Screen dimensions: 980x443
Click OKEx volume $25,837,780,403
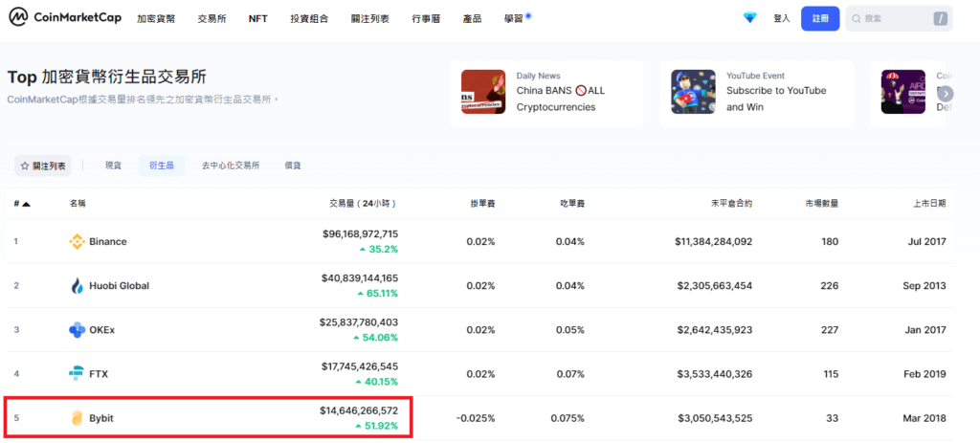click(x=359, y=322)
